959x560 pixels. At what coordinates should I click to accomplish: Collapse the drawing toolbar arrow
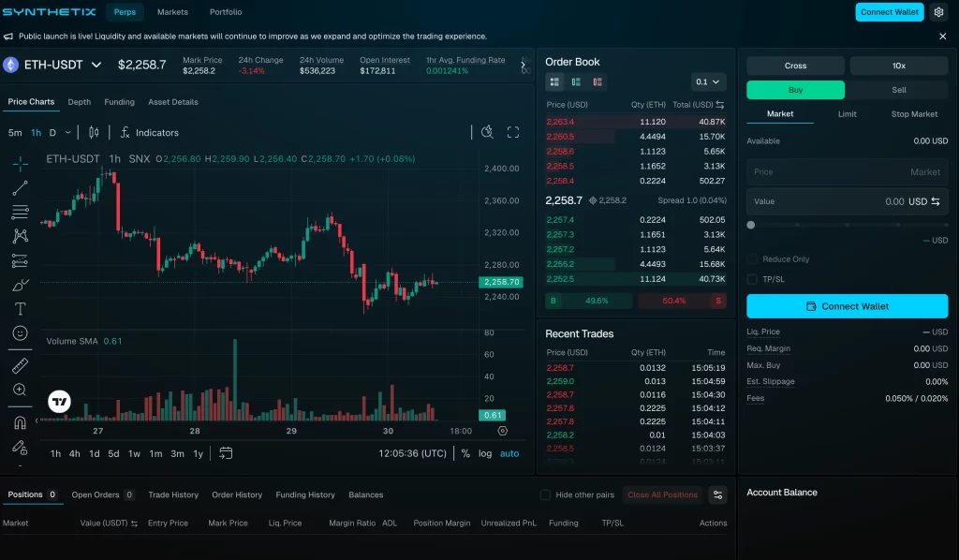point(37,420)
